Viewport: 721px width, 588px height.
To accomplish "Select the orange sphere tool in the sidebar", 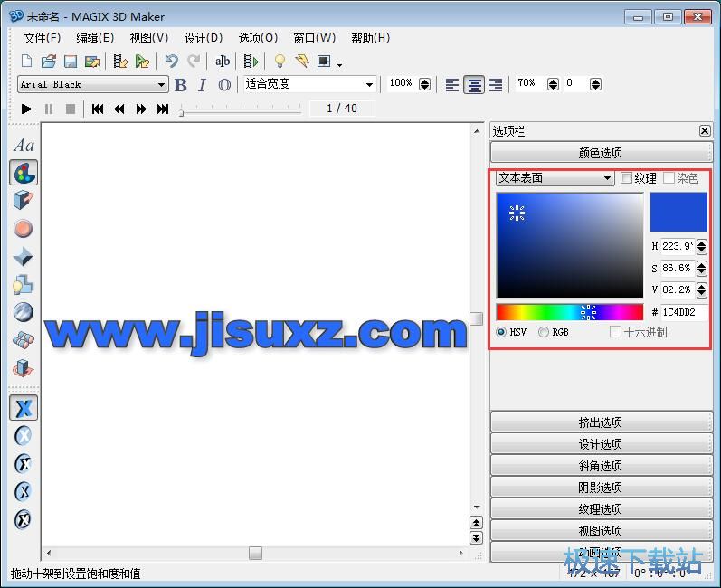I will pyautogui.click(x=23, y=229).
